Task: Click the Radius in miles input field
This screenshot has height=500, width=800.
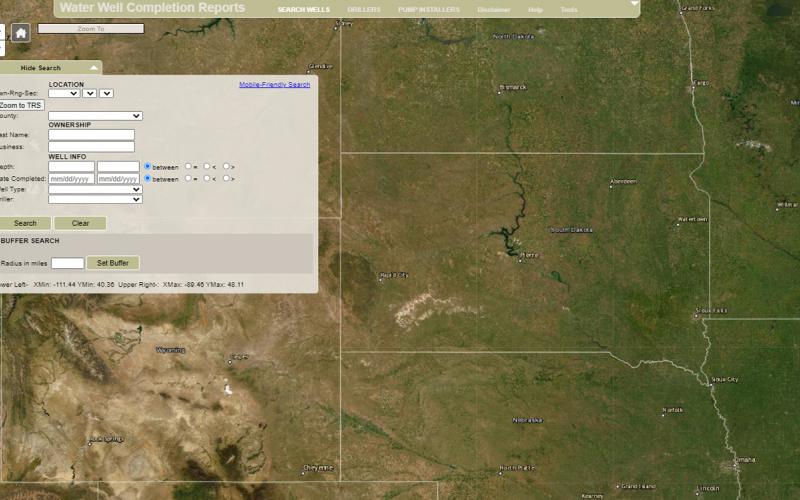Action: coord(67,263)
